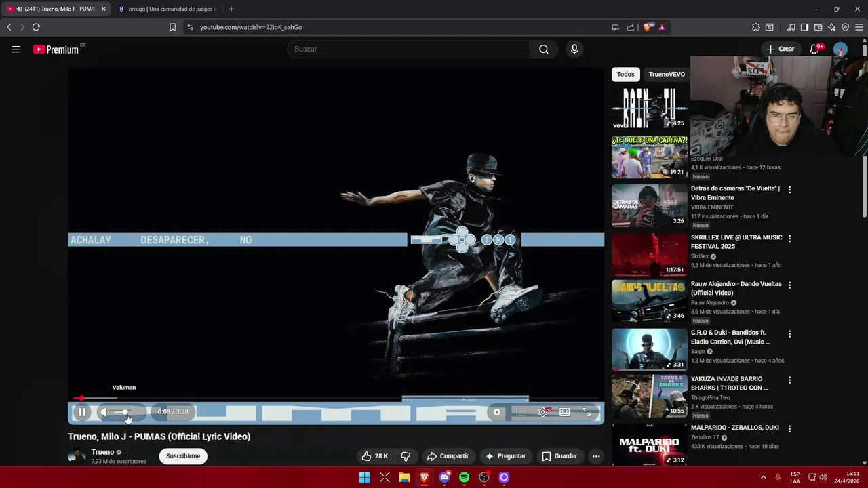Viewport: 868px width, 488px height.
Task: Show hidden system tray icons chevron
Action: (x=763, y=477)
